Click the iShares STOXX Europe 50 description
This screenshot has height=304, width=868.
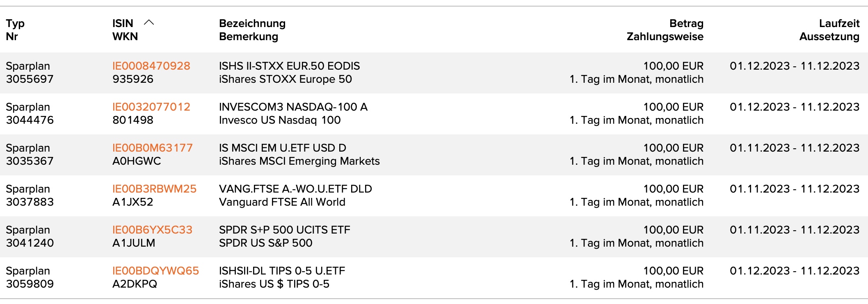[285, 79]
